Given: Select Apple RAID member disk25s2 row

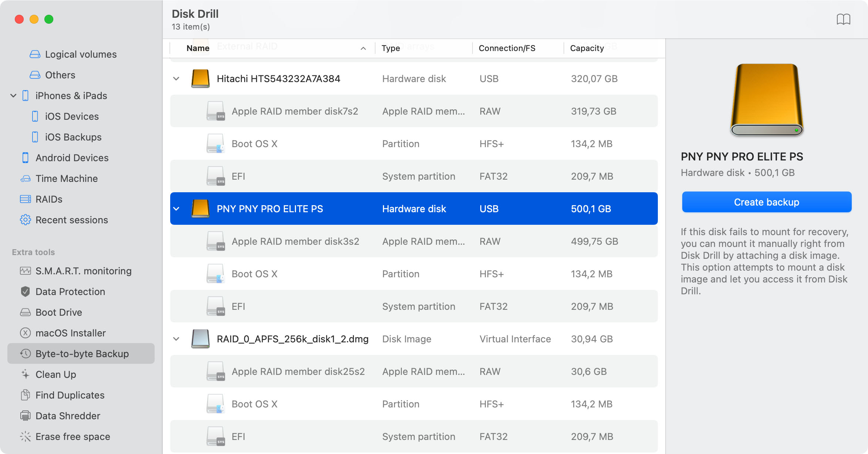Looking at the screenshot, I should tap(414, 372).
